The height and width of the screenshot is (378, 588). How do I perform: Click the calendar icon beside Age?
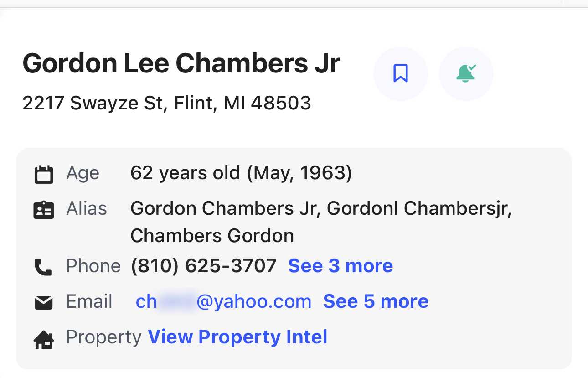pos(44,174)
